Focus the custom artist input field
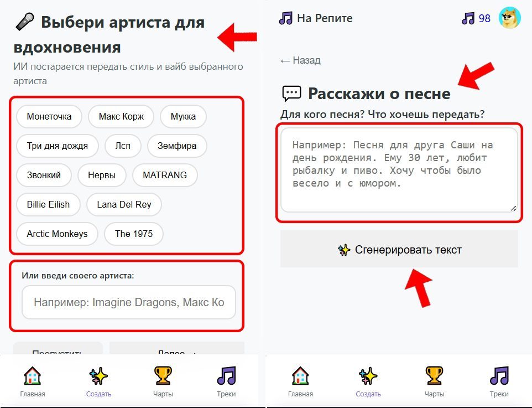 tap(129, 302)
